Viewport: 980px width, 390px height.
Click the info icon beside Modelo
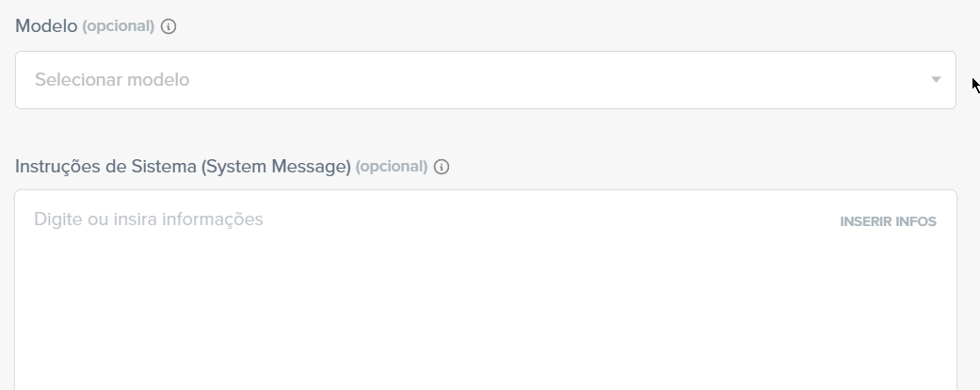click(x=169, y=26)
